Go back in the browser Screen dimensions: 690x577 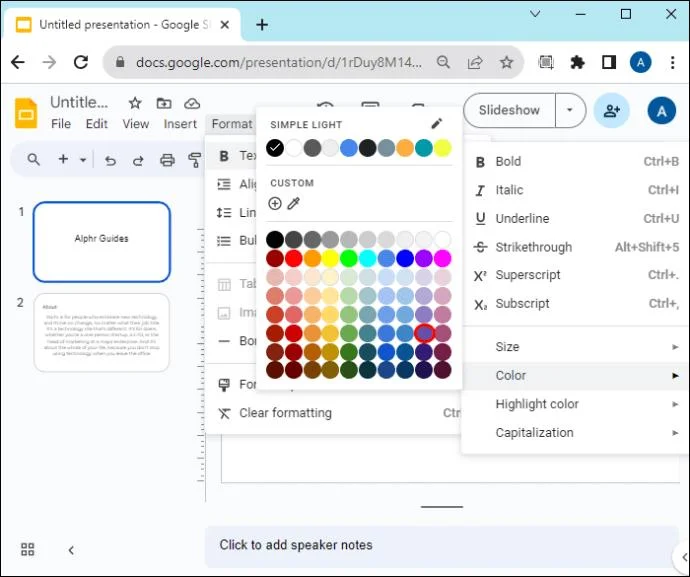point(18,62)
